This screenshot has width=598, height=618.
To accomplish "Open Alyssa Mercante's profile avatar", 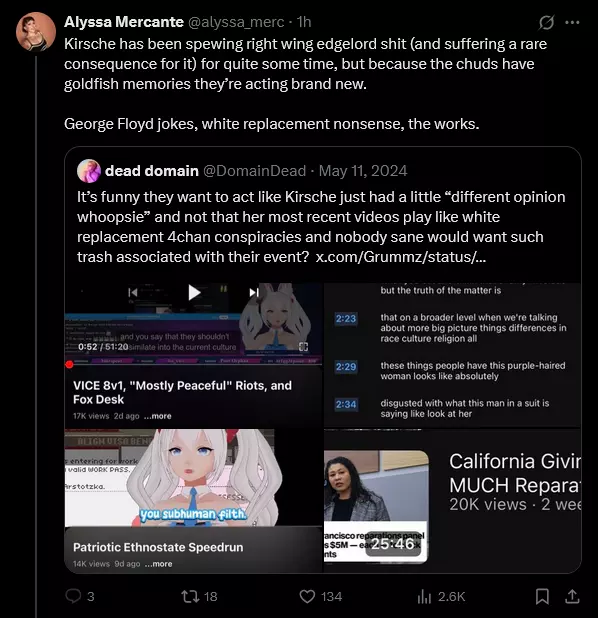I will pos(36,32).
